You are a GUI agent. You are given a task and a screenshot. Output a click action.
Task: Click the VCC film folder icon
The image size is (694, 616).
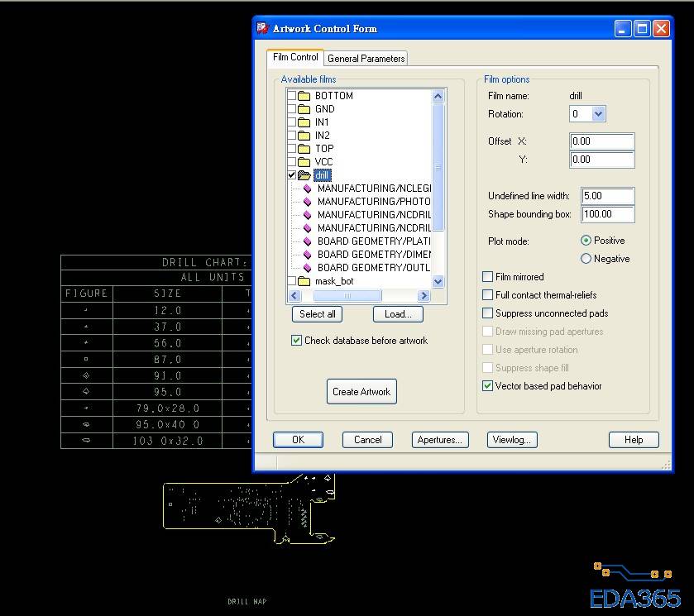304,162
